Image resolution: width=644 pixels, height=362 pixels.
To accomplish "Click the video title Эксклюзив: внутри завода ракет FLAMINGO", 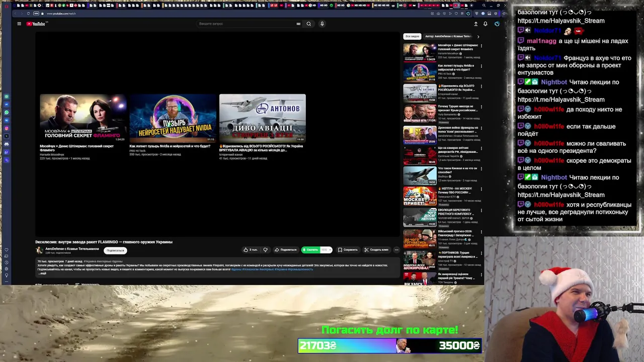I will click(104, 242).
